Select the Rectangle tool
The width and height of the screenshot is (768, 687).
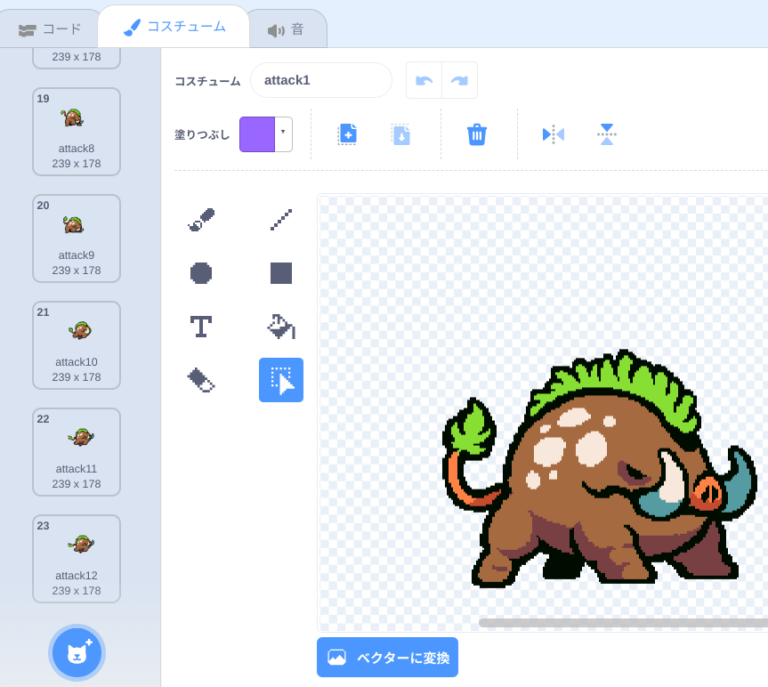point(281,273)
